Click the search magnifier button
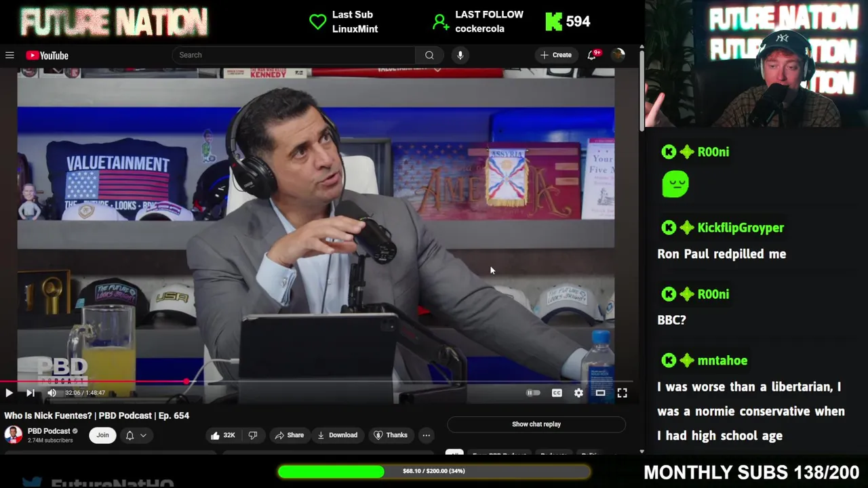 pyautogui.click(x=429, y=55)
